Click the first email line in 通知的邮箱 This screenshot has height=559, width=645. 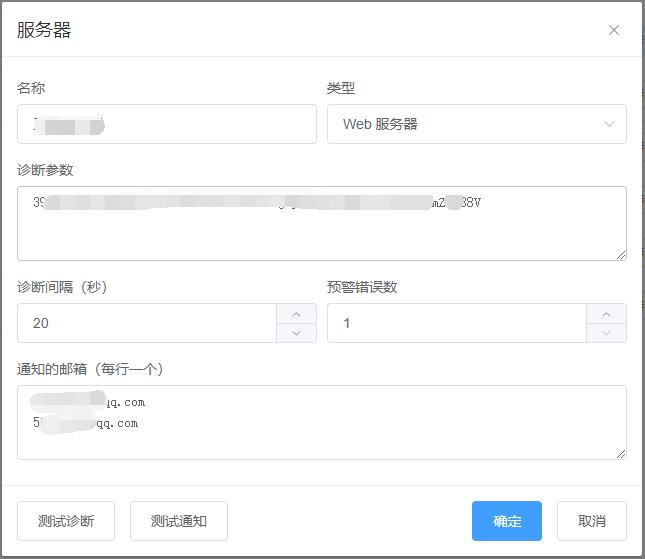(x=90, y=402)
